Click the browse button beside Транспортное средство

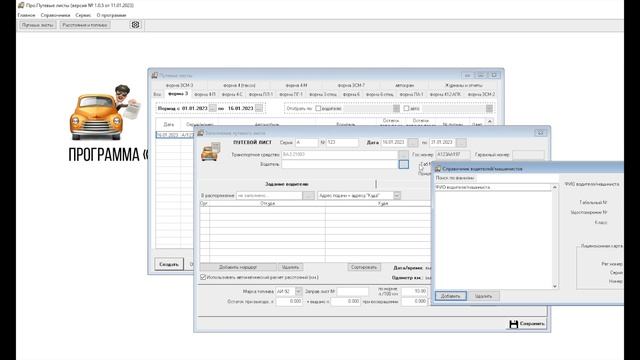pyautogui.click(x=403, y=155)
